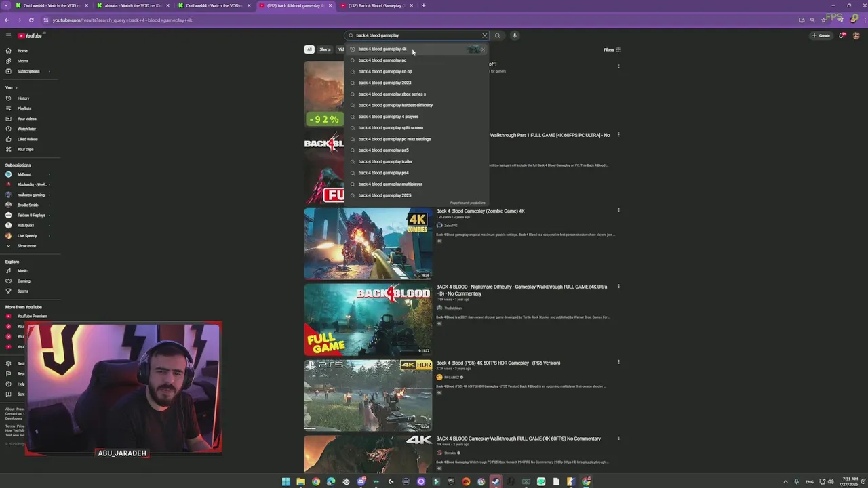This screenshot has width=868, height=488.
Task: Select the All filter chip
Action: pyautogui.click(x=309, y=49)
